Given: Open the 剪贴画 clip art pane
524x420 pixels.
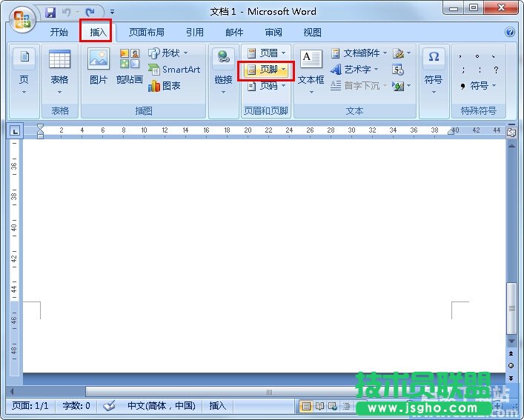Looking at the screenshot, I should tap(130, 66).
